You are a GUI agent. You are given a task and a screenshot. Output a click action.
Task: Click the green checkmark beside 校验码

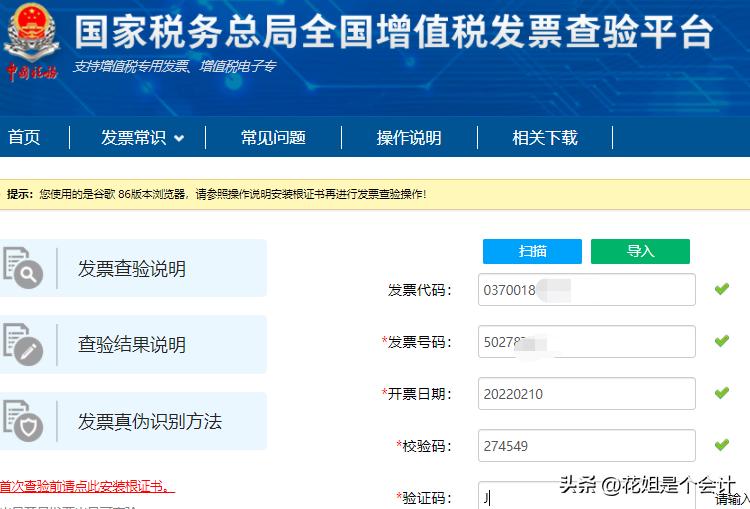point(722,445)
